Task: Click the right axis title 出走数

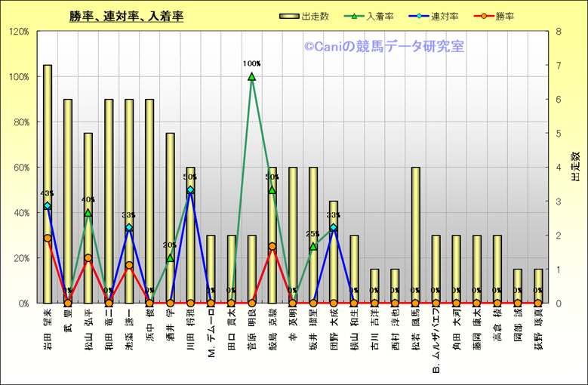Action: tap(575, 167)
